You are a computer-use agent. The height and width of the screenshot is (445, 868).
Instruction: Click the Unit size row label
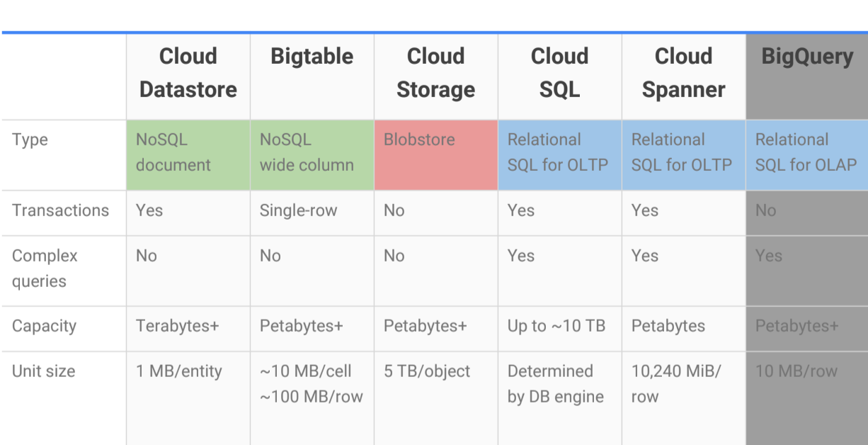43,371
